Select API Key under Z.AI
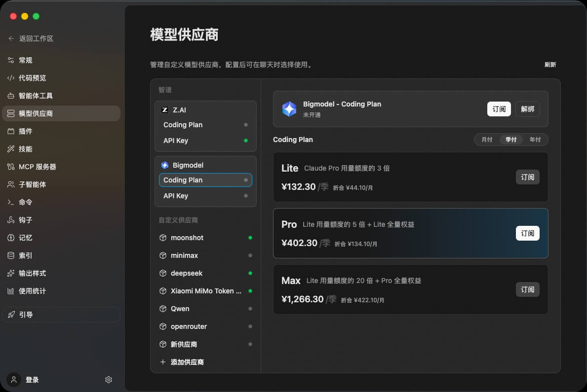Viewport: 587px width, 392px height. (x=205, y=141)
